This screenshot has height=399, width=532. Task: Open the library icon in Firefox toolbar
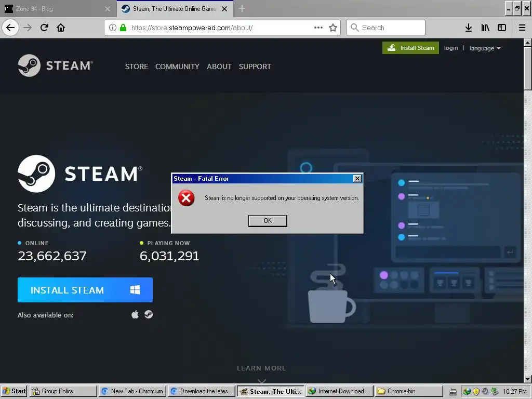(x=485, y=28)
